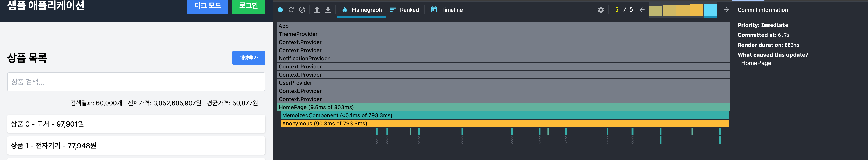Image resolution: width=868 pixels, height=160 pixels.
Task: Click 검색결과: 60,000개 text
Action: click(96, 103)
